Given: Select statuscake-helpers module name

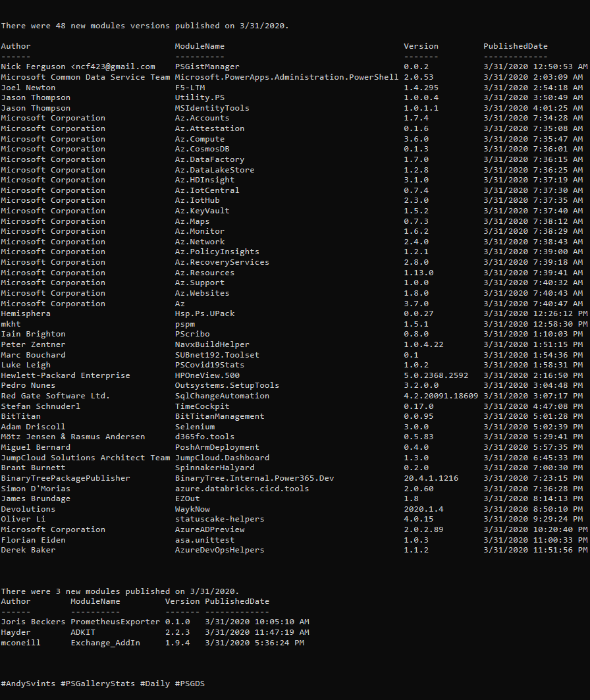Looking at the screenshot, I should tap(219, 519).
